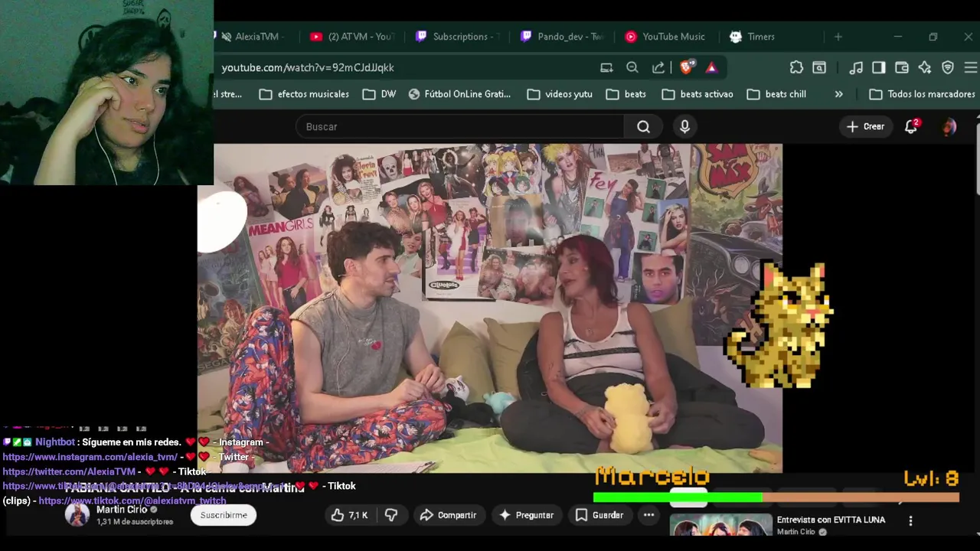The width and height of the screenshot is (980, 551).
Task: Open the three-dot more actions menu
Action: [x=649, y=515]
